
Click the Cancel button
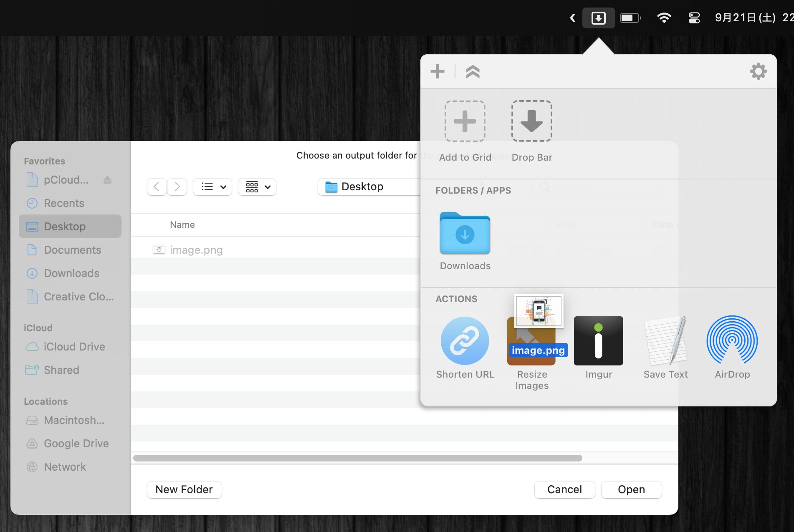click(564, 489)
